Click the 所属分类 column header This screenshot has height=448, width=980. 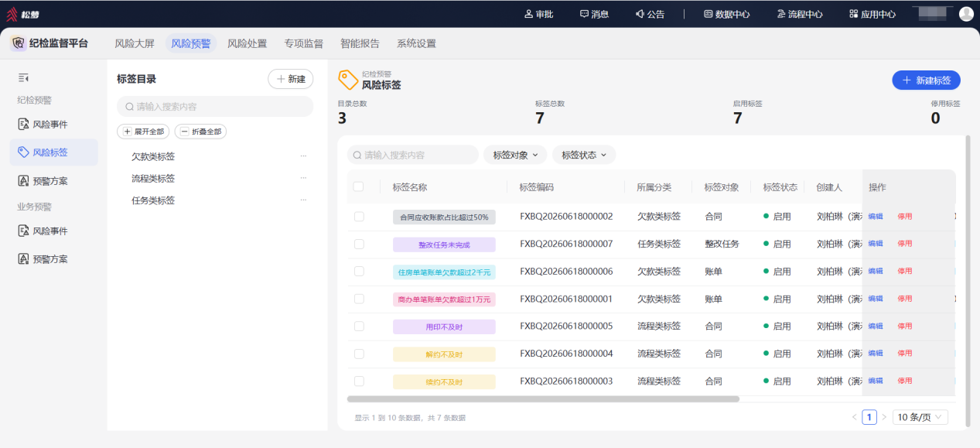[654, 187]
